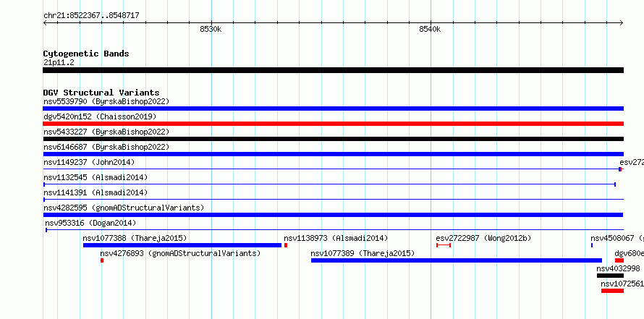Select the black nsv4032998 variant bar
Image resolution: width=644 pixels, height=319 pixels.
pos(610,276)
